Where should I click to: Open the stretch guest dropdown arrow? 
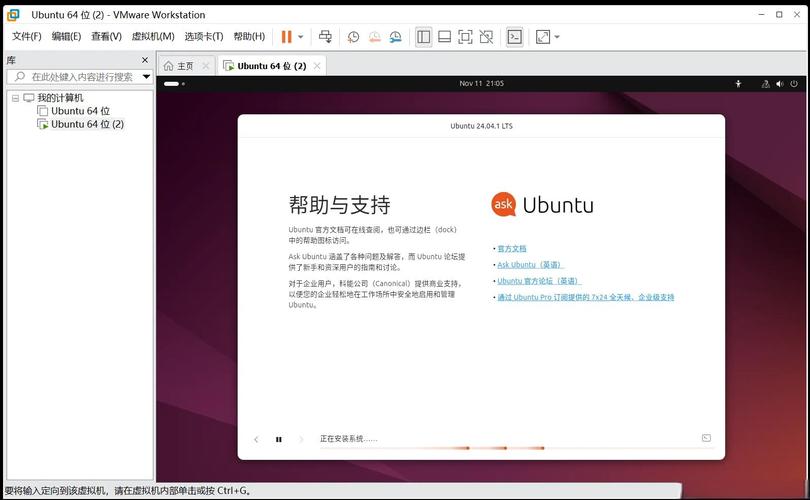click(x=557, y=37)
